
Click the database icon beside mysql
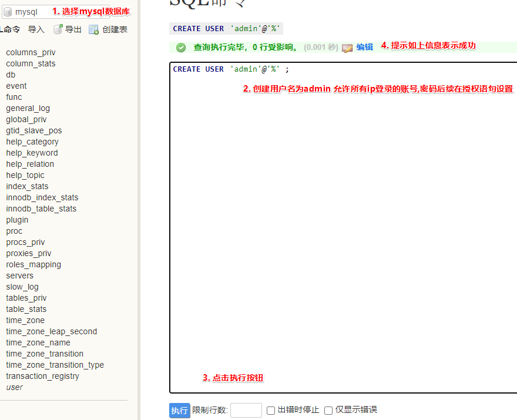(x=8, y=12)
